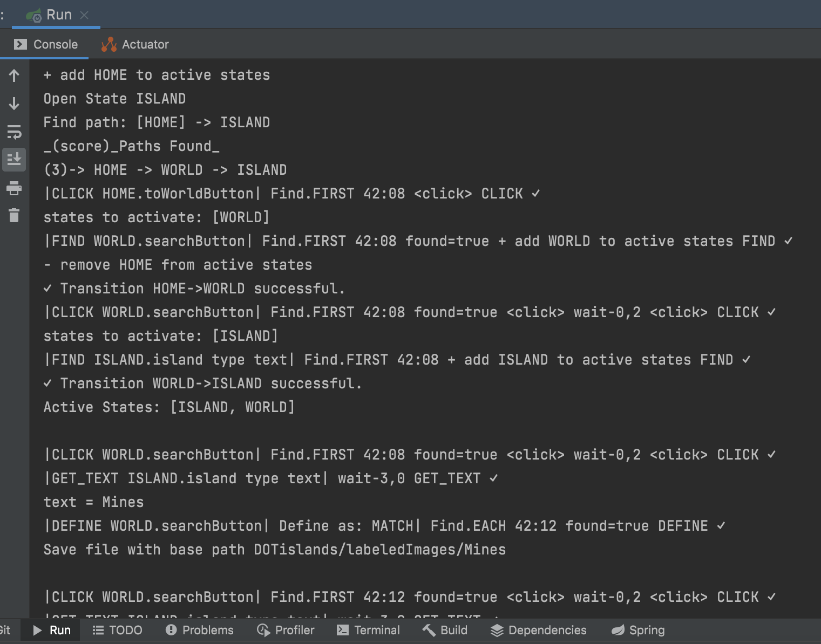Click 'Transition HOME->WORLD successful.' line

click(194, 289)
